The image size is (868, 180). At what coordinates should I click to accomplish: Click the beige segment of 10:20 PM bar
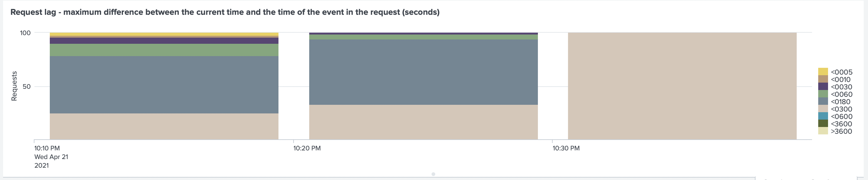click(x=423, y=122)
